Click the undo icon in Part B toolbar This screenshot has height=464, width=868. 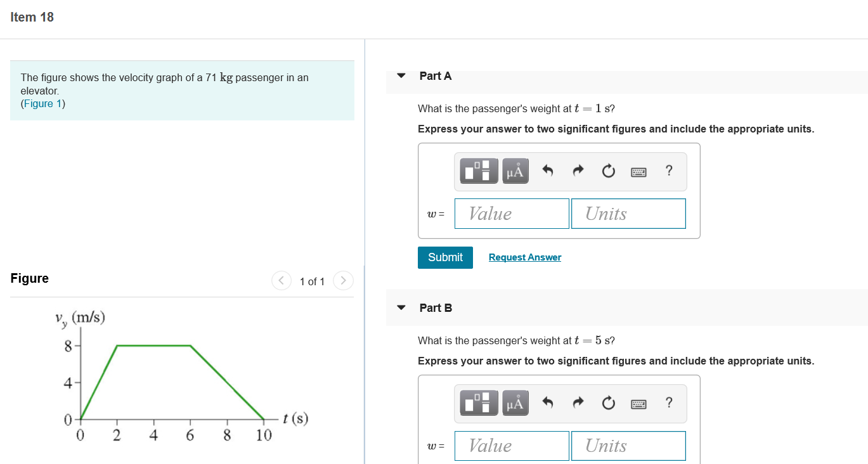click(x=547, y=403)
